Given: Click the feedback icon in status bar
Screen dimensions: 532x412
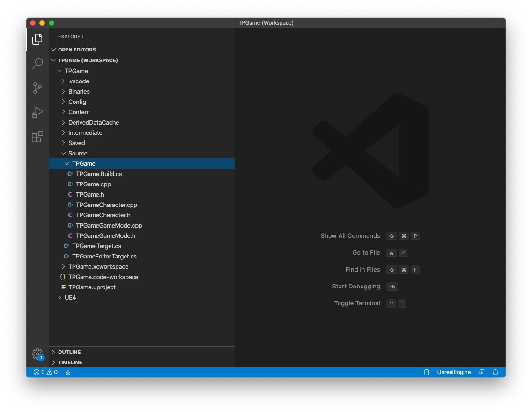Looking at the screenshot, I should [x=481, y=372].
